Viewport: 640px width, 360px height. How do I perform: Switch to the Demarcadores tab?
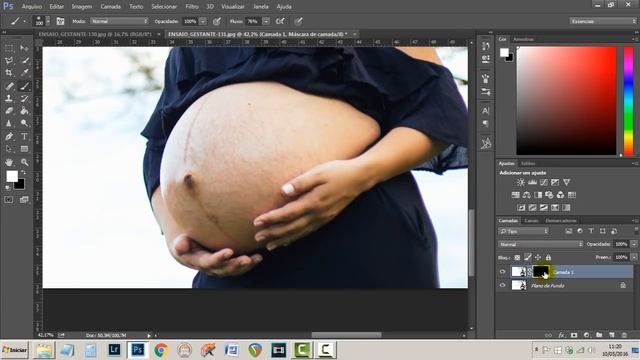[x=561, y=220]
